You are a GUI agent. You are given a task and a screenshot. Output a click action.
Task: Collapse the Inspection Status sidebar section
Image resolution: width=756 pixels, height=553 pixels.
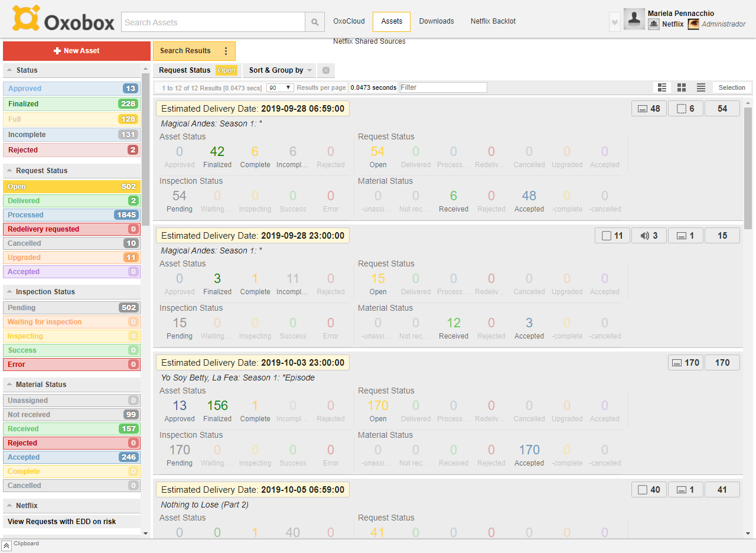[71, 292]
